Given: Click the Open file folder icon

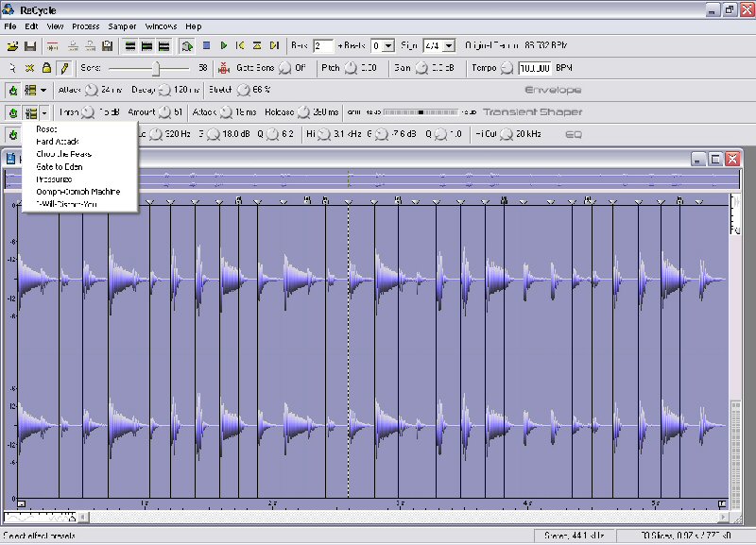Looking at the screenshot, I should (x=12, y=45).
